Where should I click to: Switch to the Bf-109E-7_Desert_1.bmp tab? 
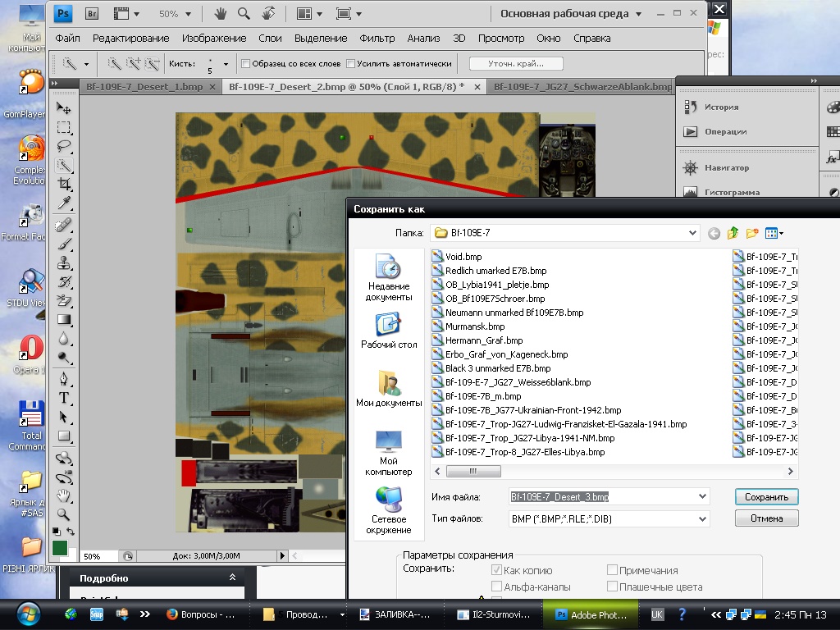click(x=144, y=86)
